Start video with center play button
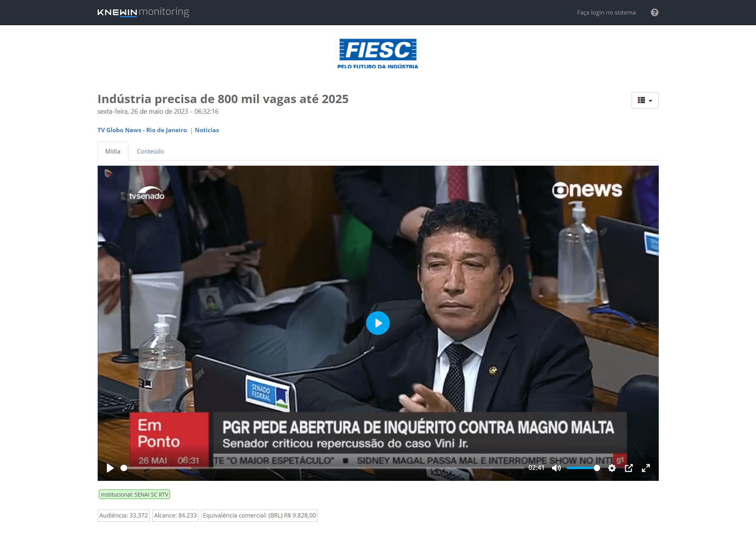This screenshot has height=534, width=756. [378, 323]
